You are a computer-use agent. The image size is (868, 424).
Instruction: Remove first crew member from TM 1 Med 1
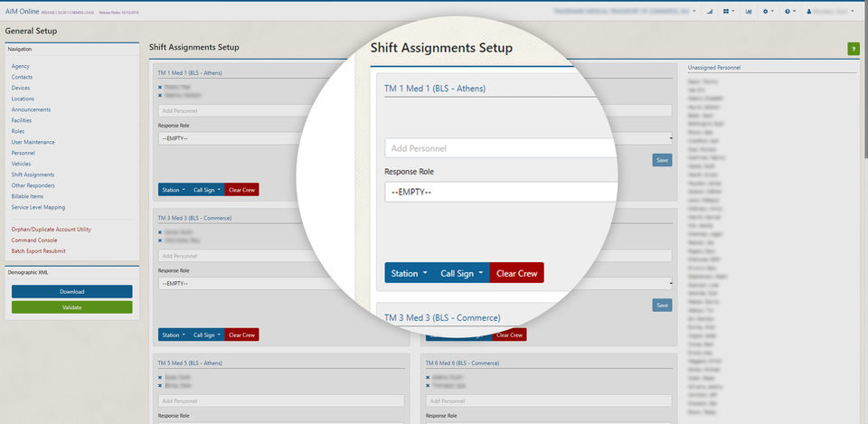coord(160,88)
